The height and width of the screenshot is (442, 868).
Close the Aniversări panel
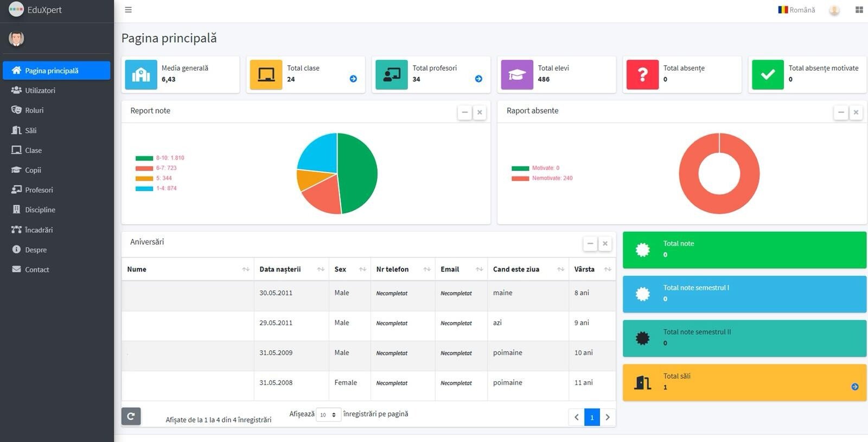coord(605,243)
